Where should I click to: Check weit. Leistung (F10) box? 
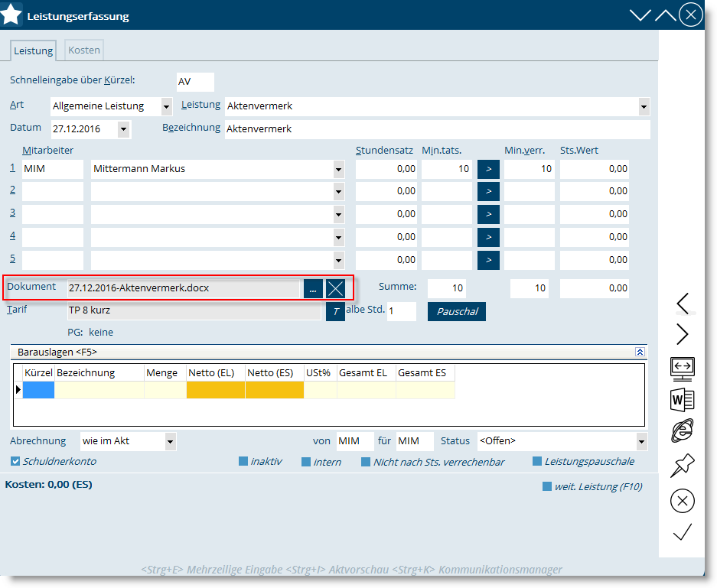click(547, 486)
